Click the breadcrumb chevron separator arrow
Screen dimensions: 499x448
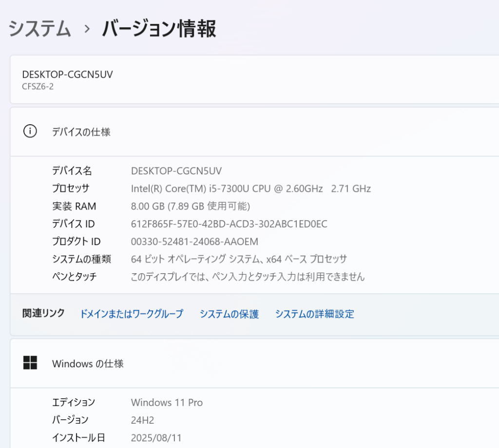pos(87,29)
